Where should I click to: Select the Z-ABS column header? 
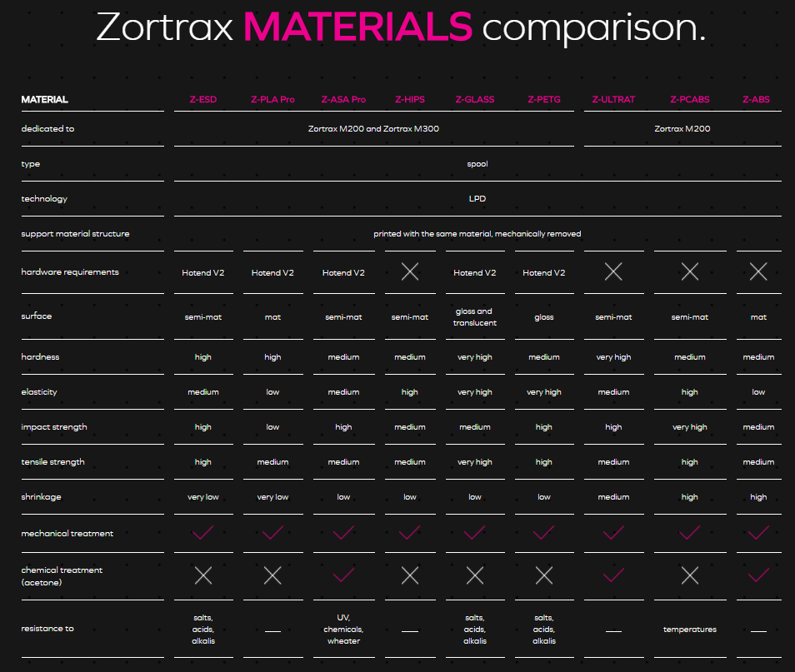[x=756, y=99]
